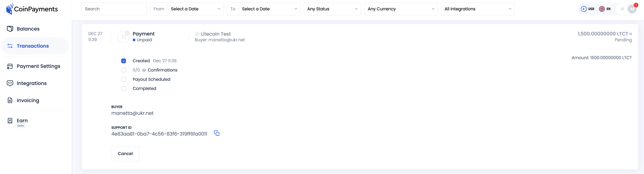Check the Payout Scheduled checkbox
Image resolution: width=644 pixels, height=174 pixels.
[123, 79]
